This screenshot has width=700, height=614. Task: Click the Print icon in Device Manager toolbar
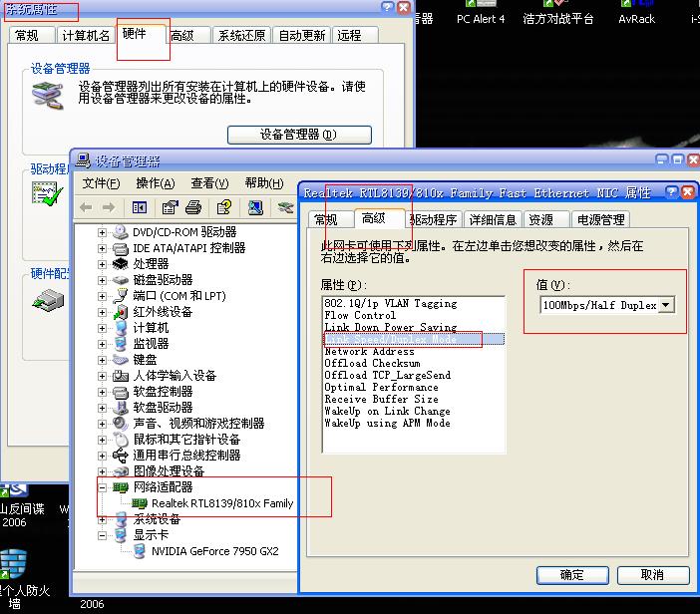pos(193,207)
